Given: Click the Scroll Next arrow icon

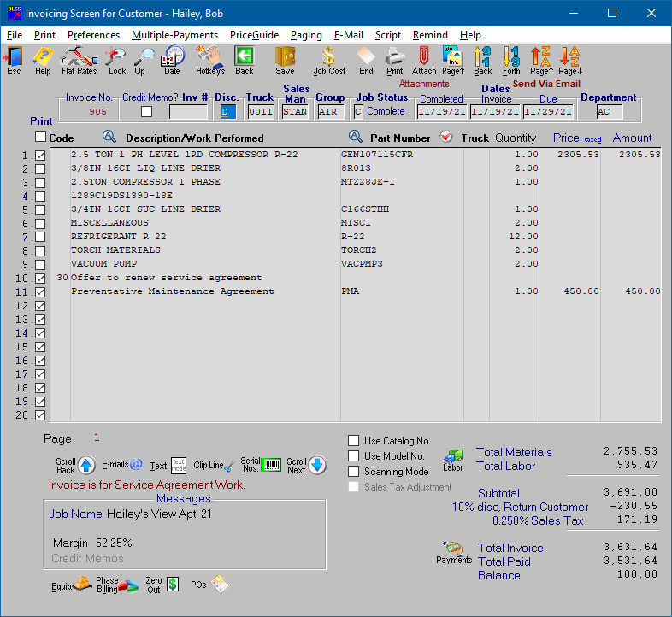Looking at the screenshot, I should click(316, 466).
